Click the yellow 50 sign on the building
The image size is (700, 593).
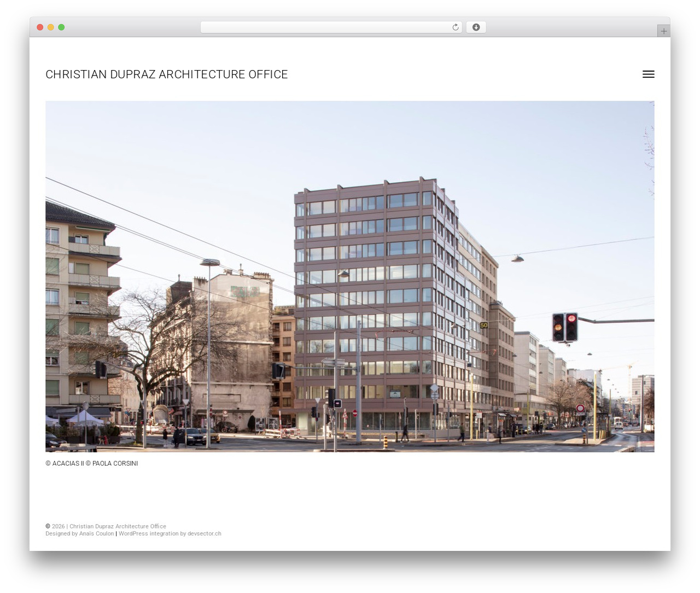point(484,325)
